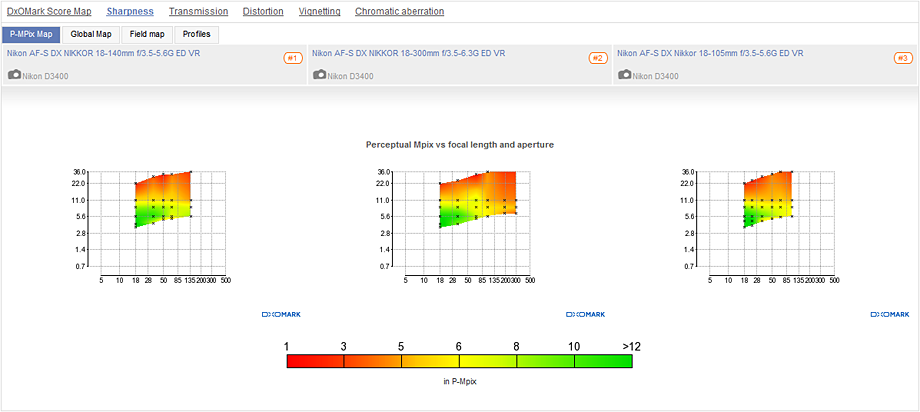Click the #3 rank badge

pyautogui.click(x=904, y=58)
